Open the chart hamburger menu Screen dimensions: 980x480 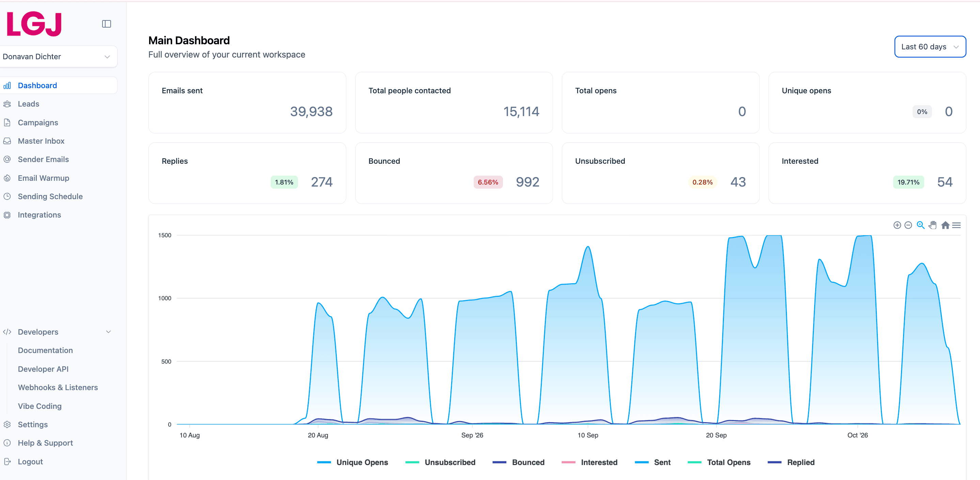click(x=957, y=225)
